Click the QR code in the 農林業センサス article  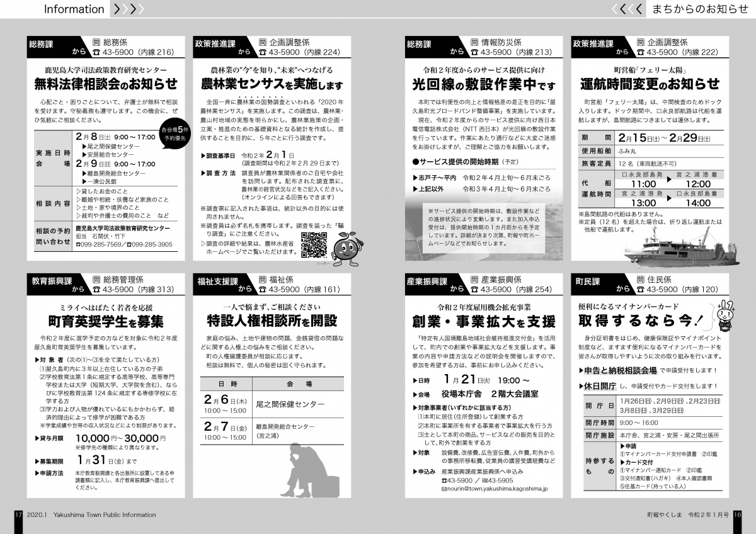click(x=314, y=246)
